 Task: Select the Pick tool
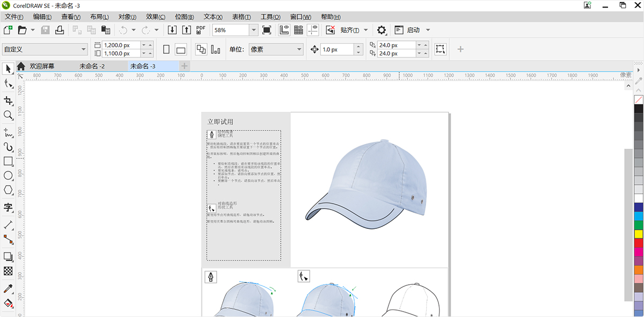point(8,69)
